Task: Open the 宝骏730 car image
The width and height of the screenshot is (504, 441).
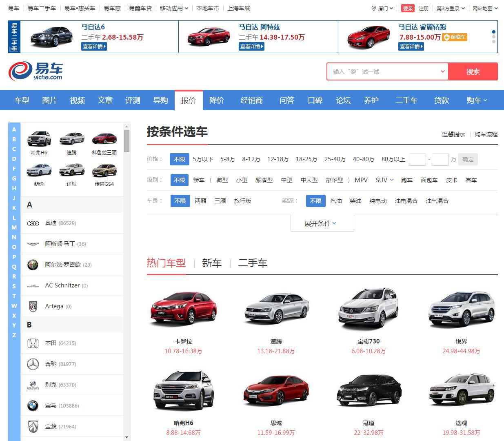Action: [x=369, y=310]
